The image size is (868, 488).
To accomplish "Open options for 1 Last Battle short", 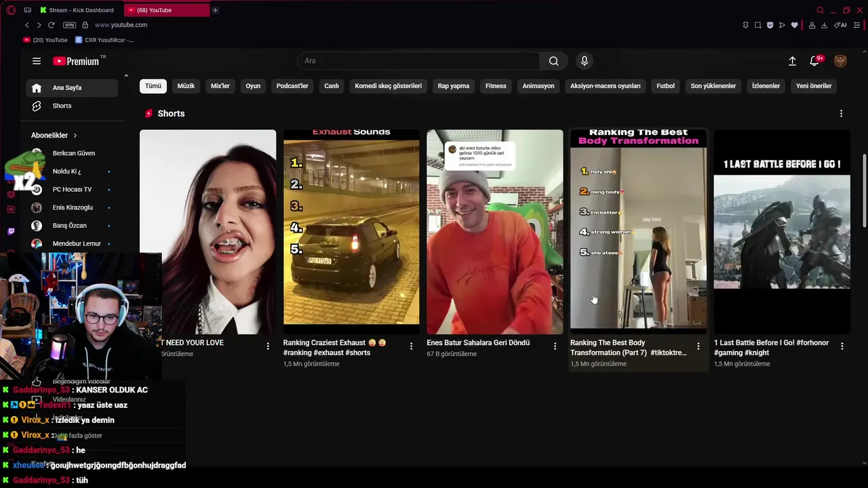I will [x=842, y=346].
